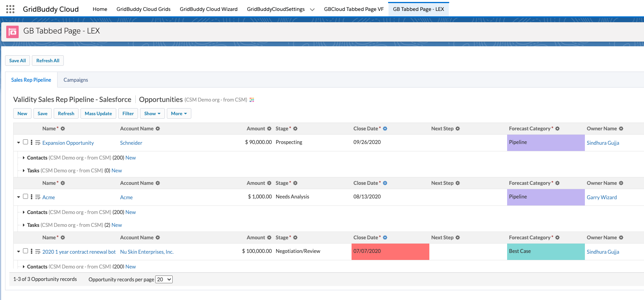Click the colored grid icon beside Opportunities
The width and height of the screenshot is (644, 300).
click(x=252, y=100)
